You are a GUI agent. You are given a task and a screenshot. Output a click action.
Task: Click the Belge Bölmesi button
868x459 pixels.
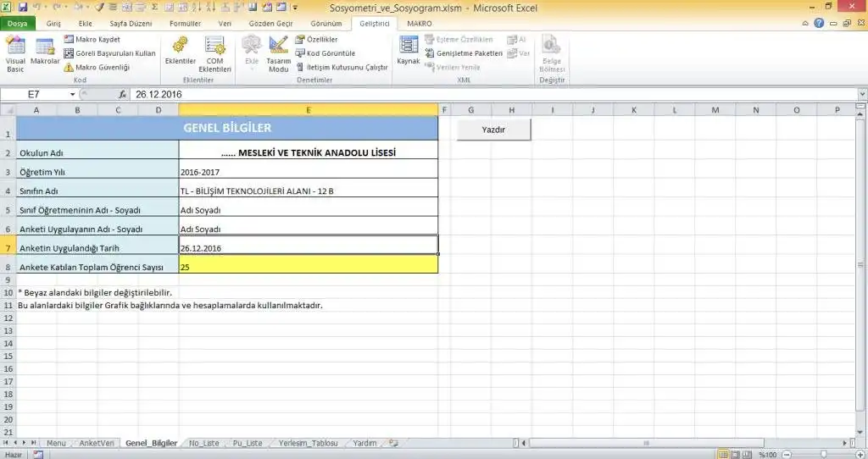click(552, 54)
